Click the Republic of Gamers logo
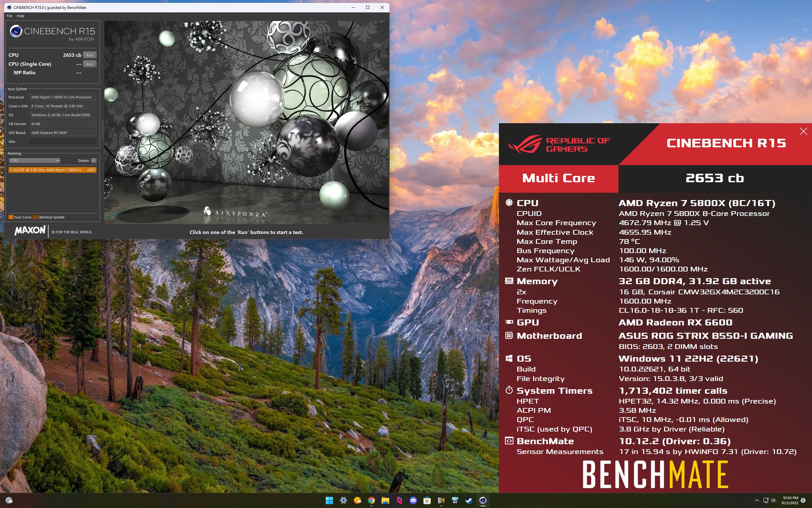The height and width of the screenshot is (508, 812). tap(559, 144)
